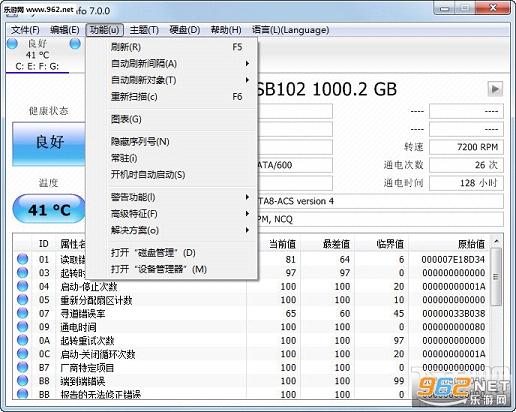Select row 启动-关闭循环次数

(253, 354)
